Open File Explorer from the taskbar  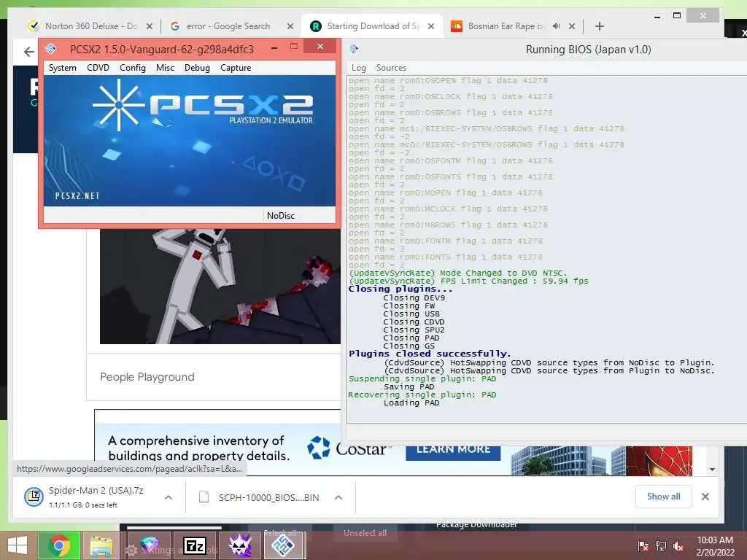pos(101,545)
